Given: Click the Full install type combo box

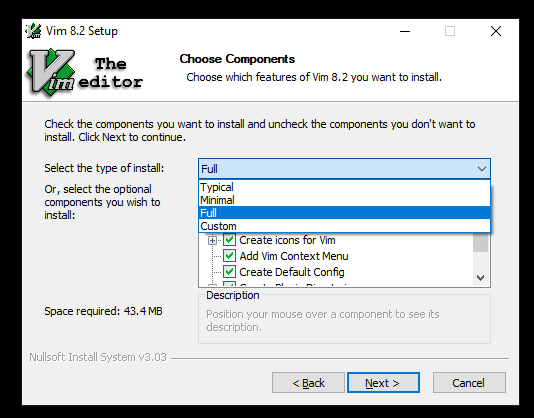Looking at the screenshot, I should point(344,169).
